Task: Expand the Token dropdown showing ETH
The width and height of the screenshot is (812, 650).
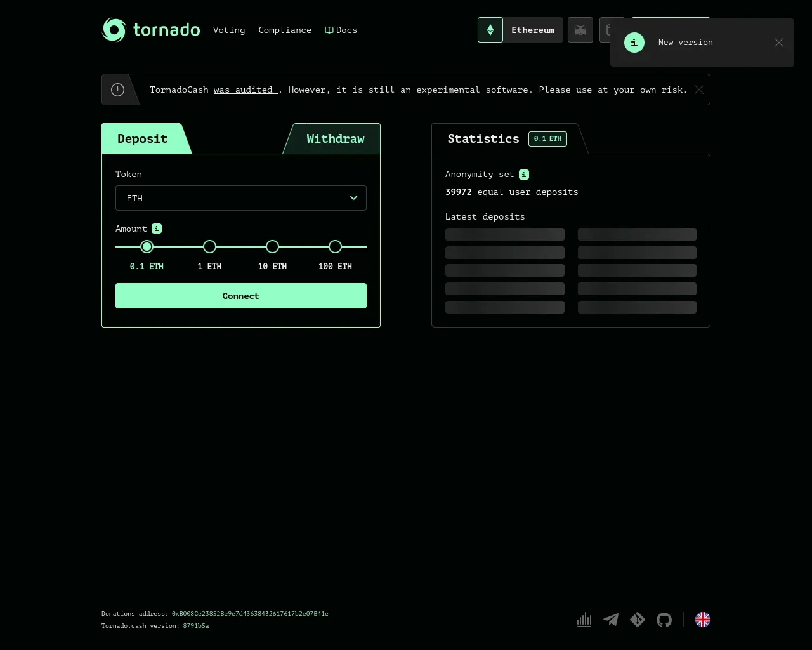Action: tap(241, 198)
